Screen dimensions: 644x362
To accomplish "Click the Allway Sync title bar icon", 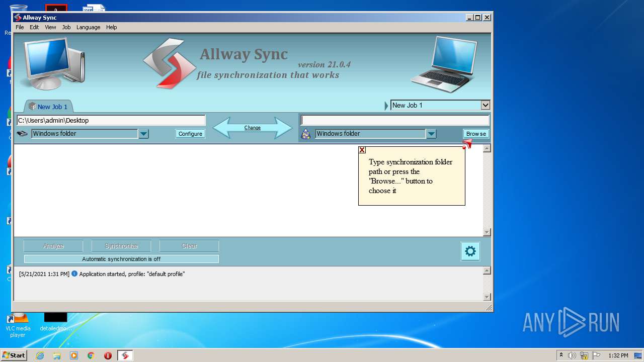I will tap(18, 18).
